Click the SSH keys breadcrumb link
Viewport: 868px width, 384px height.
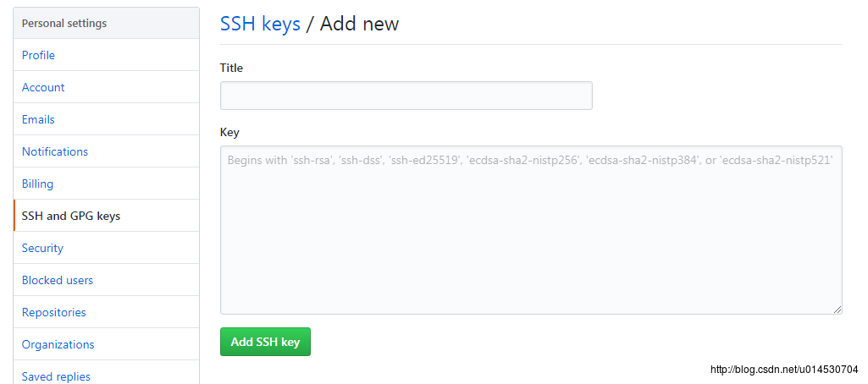tap(260, 24)
